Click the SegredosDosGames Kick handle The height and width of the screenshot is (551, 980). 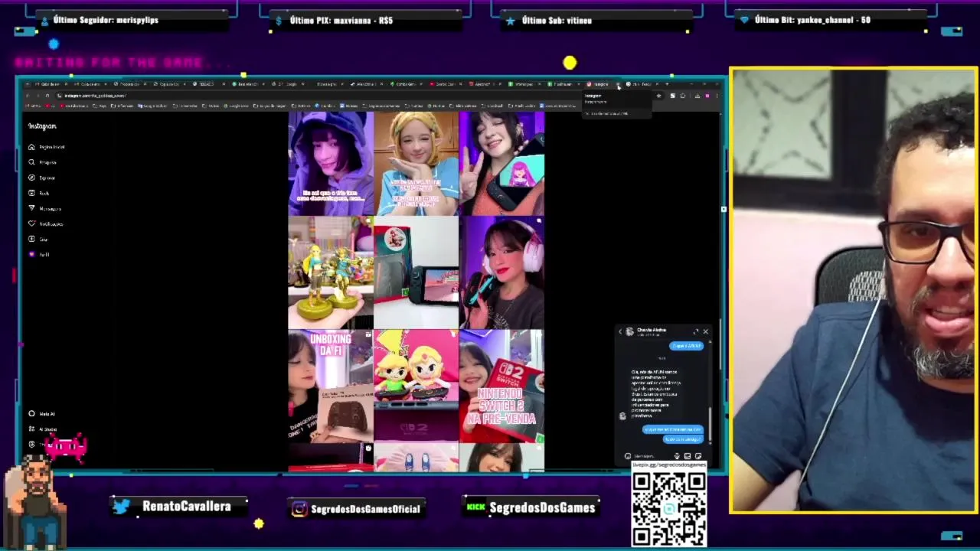(542, 507)
